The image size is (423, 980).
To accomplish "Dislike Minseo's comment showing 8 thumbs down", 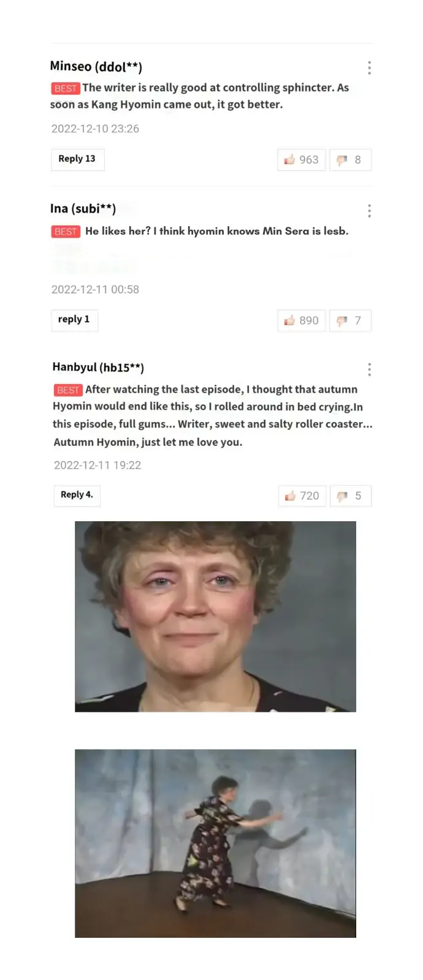I will tap(350, 160).
